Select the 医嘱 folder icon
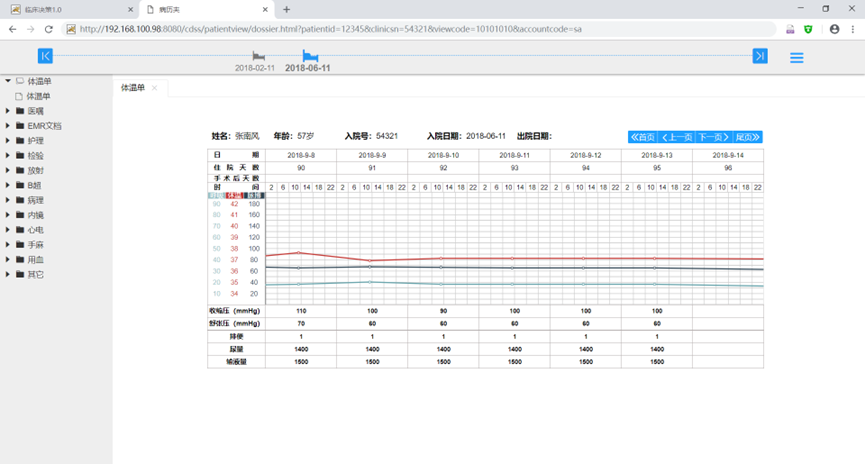This screenshot has height=464, width=865. (20, 111)
